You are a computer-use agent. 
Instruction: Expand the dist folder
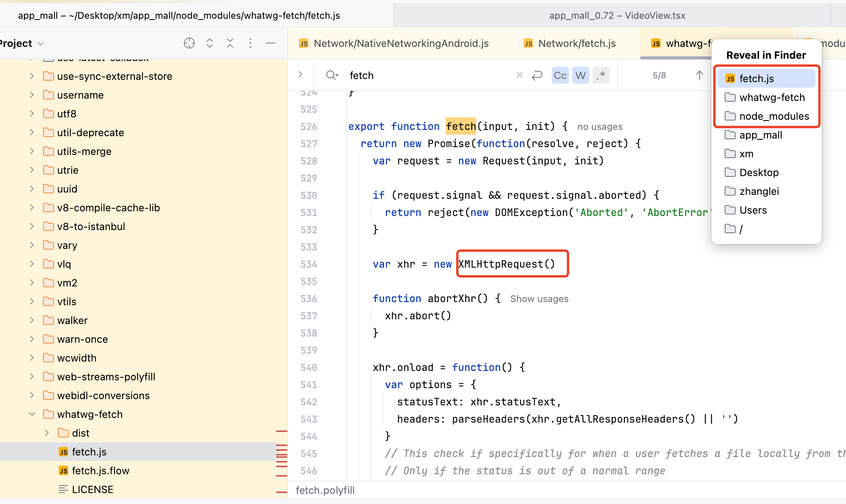[47, 433]
